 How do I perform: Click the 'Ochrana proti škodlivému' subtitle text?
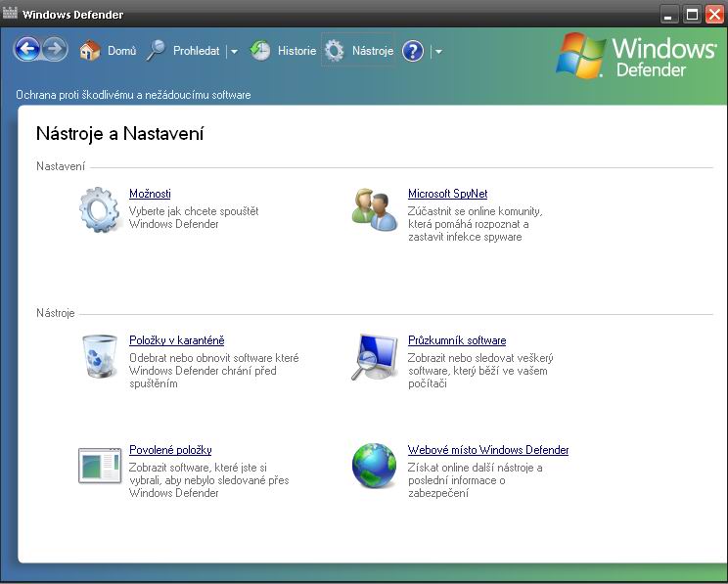(x=133, y=95)
